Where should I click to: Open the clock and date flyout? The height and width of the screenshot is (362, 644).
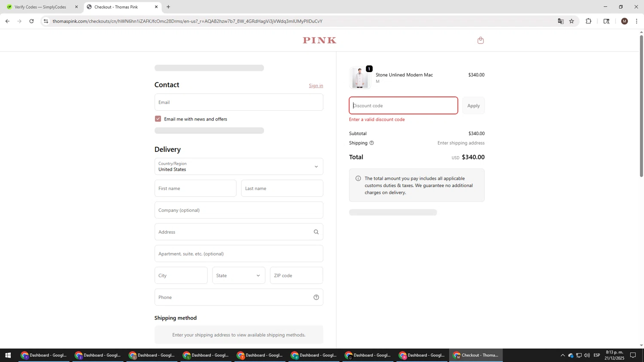pyautogui.click(x=615, y=355)
